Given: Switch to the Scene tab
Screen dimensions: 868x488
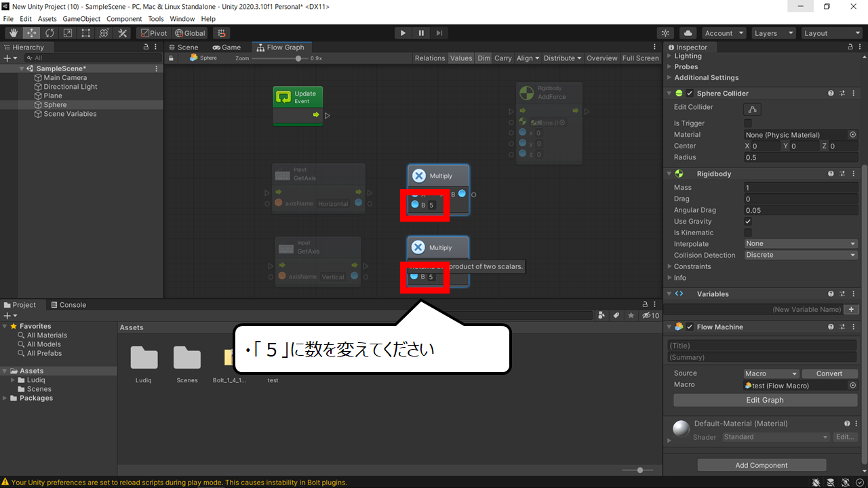Looking at the screenshot, I should tap(183, 47).
